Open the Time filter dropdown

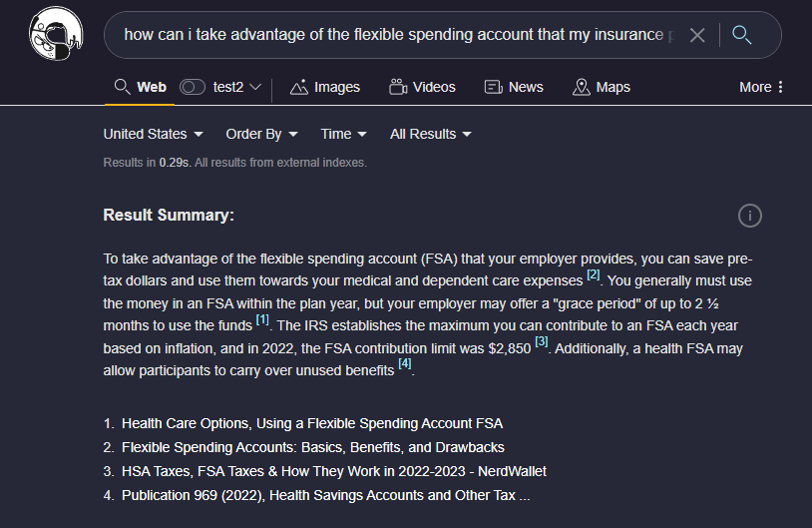(343, 134)
